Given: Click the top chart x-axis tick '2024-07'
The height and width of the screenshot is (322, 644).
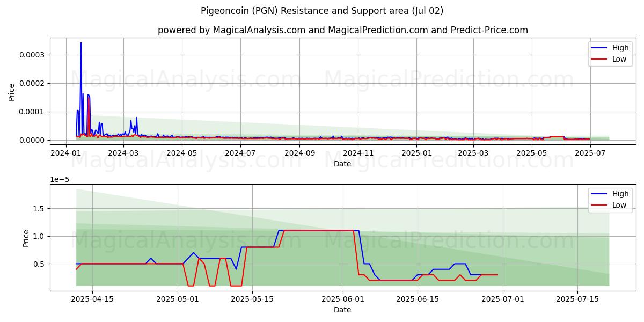Looking at the screenshot, I should coord(240,152).
